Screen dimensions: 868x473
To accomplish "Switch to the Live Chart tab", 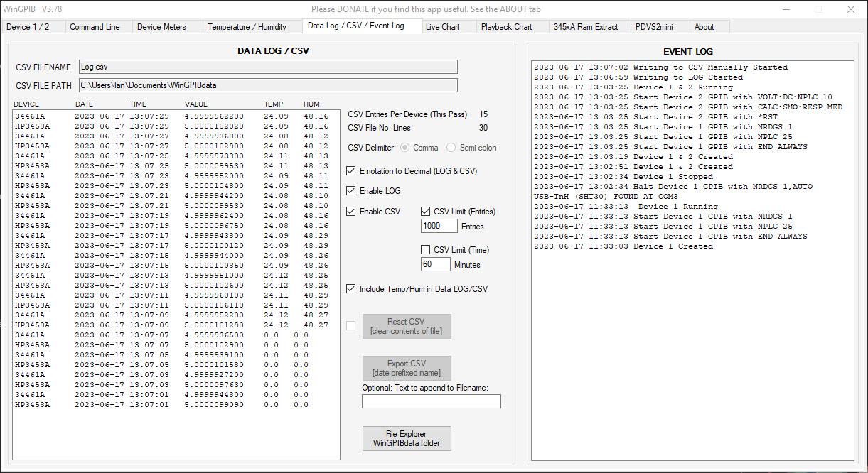I will point(442,27).
